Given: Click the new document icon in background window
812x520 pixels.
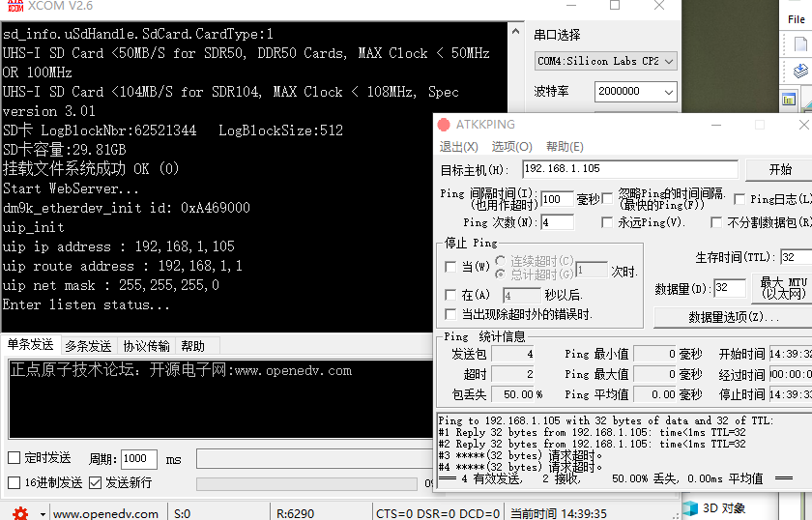Looking at the screenshot, I should point(800,44).
